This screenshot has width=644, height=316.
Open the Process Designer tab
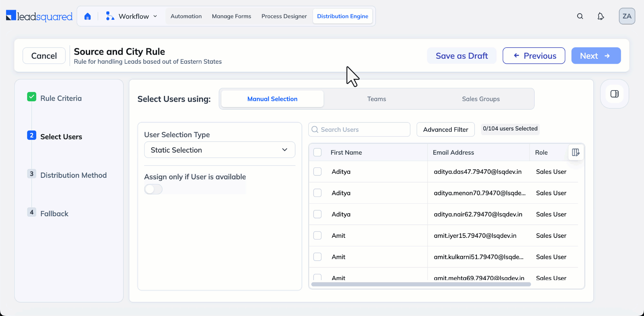[x=284, y=16]
